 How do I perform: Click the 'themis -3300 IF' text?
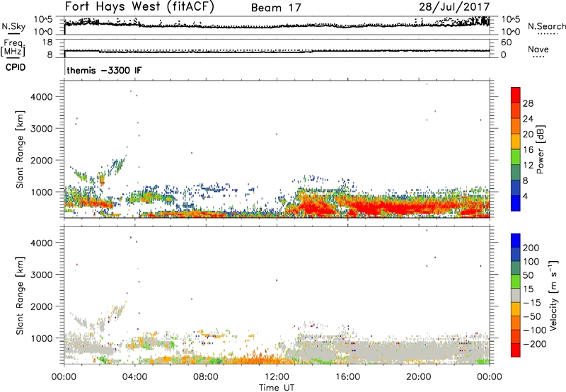coord(104,70)
